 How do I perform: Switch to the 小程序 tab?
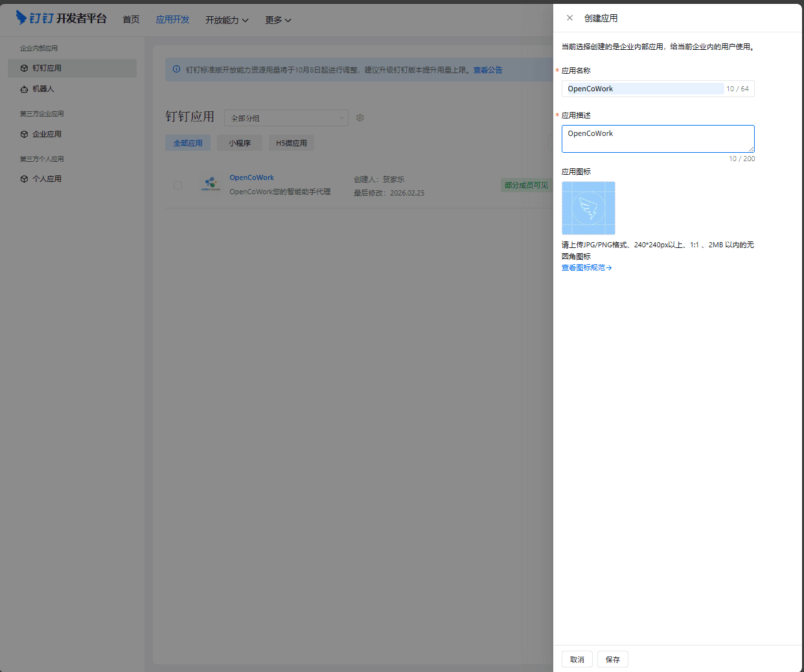(x=240, y=143)
